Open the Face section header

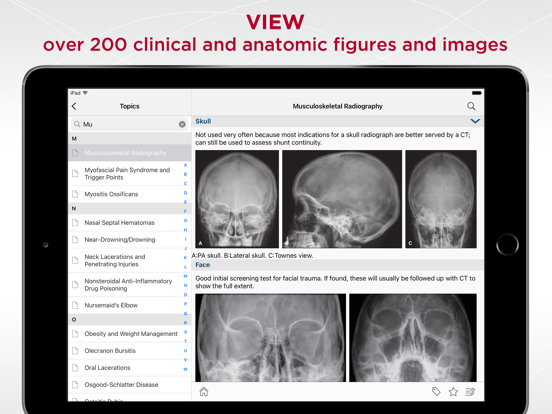pos(338,265)
